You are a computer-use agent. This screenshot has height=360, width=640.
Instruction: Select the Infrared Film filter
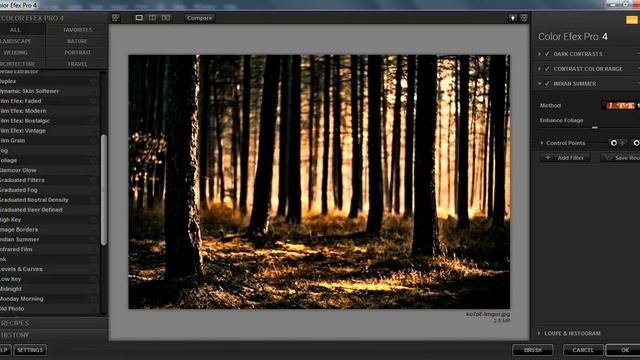coord(49,249)
